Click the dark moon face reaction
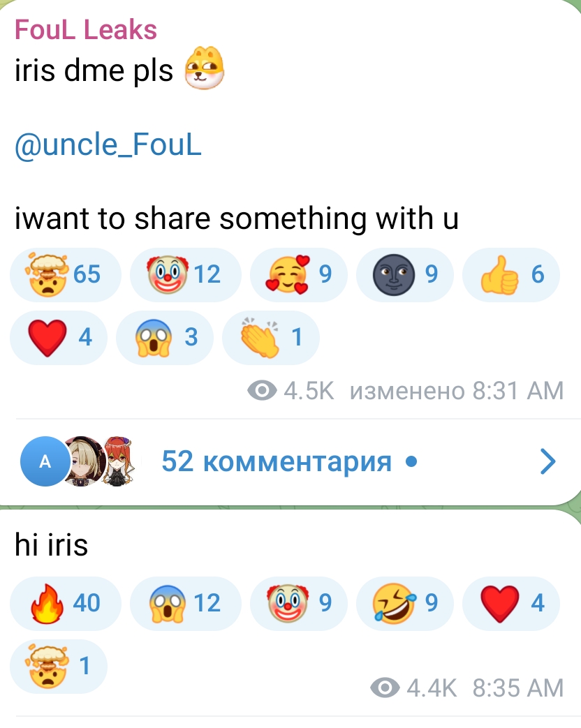The width and height of the screenshot is (581, 728). (404, 274)
